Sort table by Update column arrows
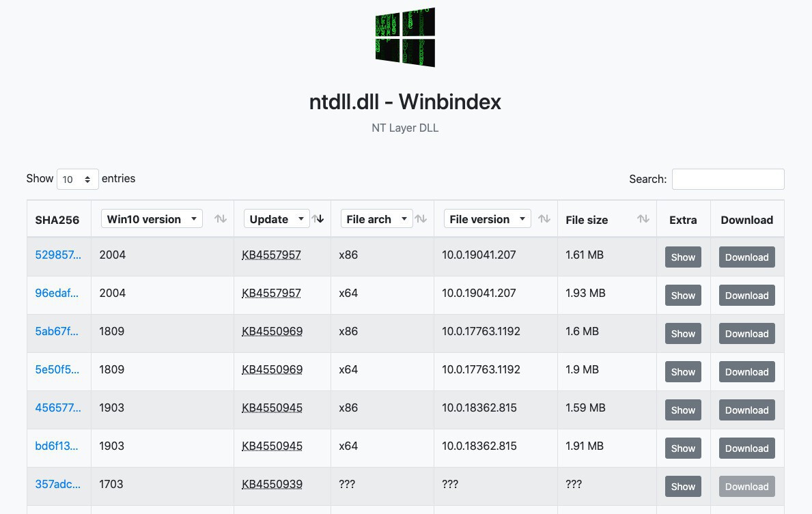Image resolution: width=812 pixels, height=514 pixels. [x=318, y=219]
